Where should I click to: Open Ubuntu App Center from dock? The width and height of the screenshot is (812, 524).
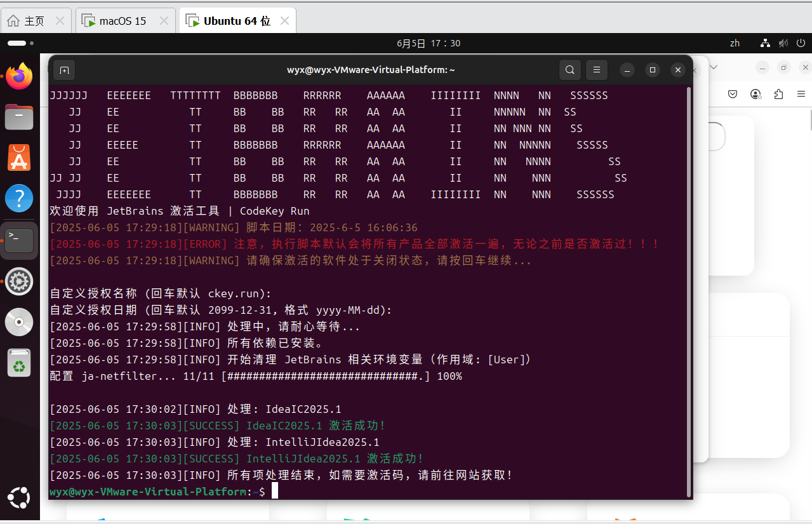[x=19, y=158]
